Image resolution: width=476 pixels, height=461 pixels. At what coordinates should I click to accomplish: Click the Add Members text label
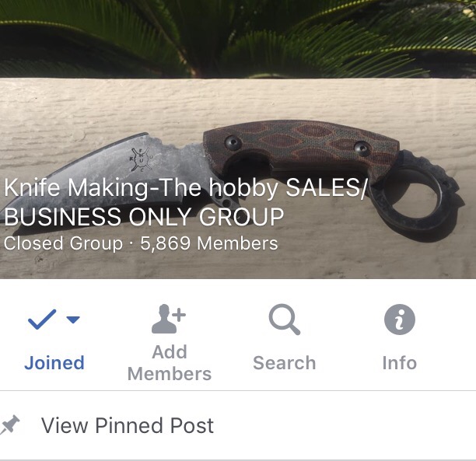click(x=170, y=363)
